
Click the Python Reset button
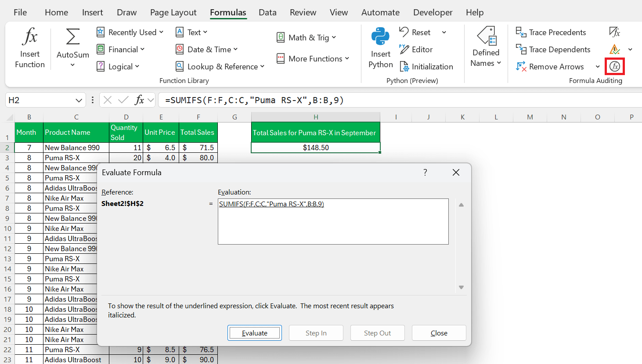pos(415,32)
